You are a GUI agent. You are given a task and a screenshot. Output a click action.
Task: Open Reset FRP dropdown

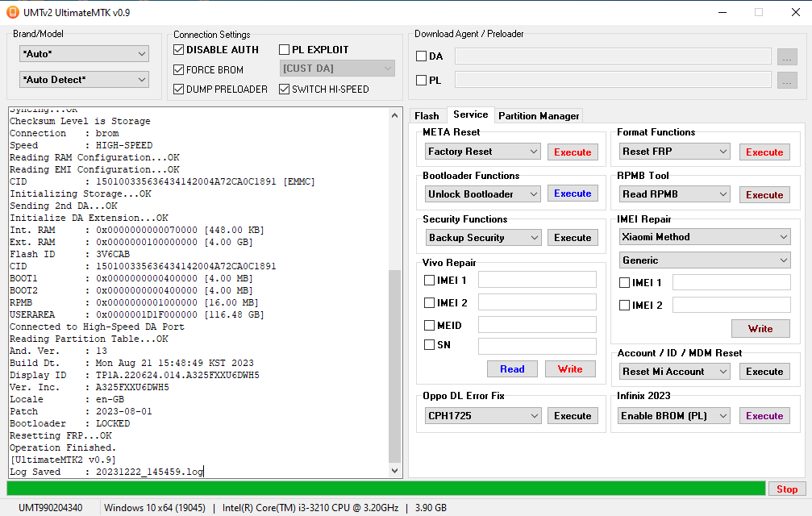click(675, 152)
